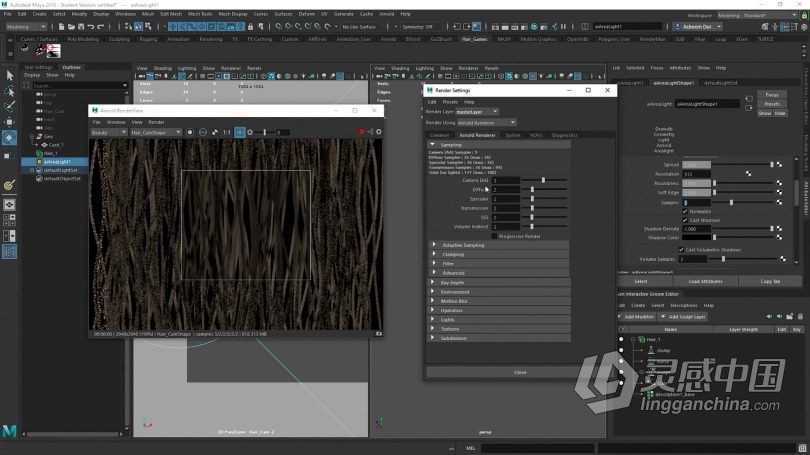Expand the Motion Blur section
Screen dimensions: 810x455
click(x=432, y=301)
